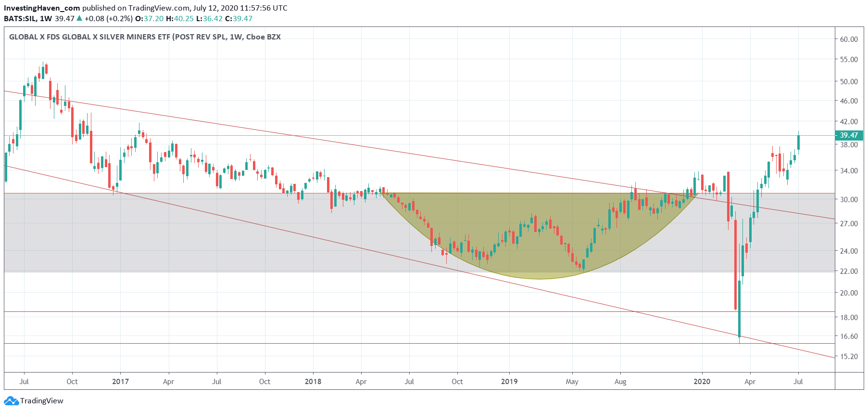The height and width of the screenshot is (412, 868).
Task: Click the 27.00 price axis label
Action: (x=849, y=224)
